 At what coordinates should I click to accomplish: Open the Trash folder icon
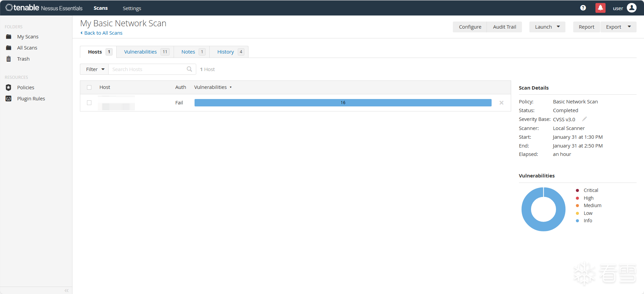coord(9,59)
